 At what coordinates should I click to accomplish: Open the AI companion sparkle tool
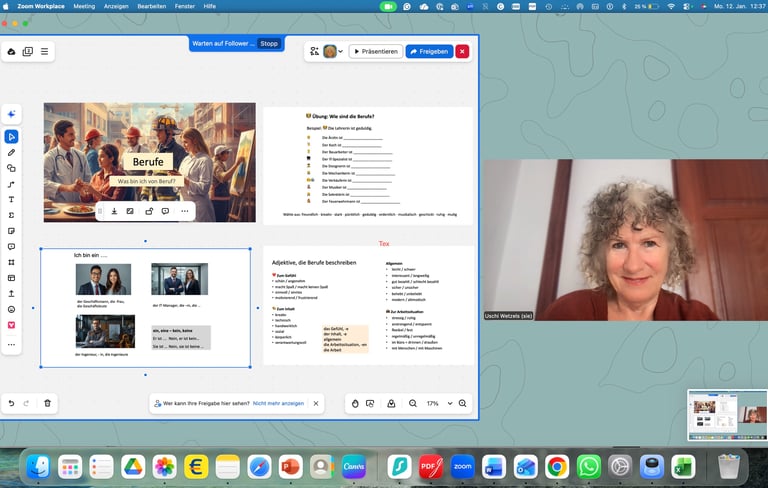coord(11,114)
